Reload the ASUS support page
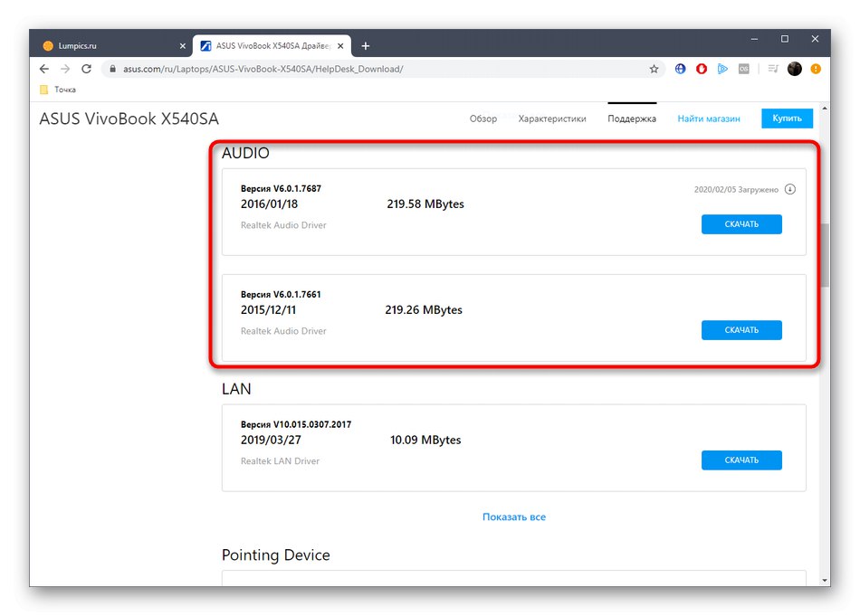The height and width of the screenshot is (616, 860). (x=87, y=69)
